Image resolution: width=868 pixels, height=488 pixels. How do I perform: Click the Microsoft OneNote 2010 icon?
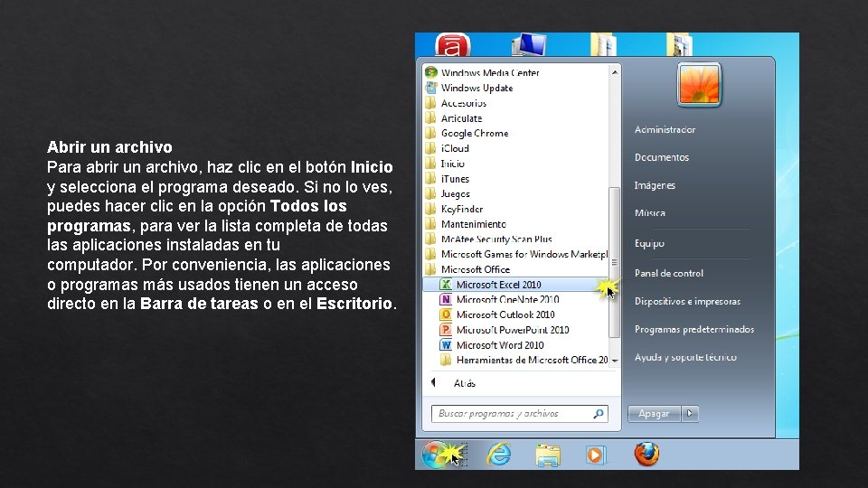click(446, 299)
